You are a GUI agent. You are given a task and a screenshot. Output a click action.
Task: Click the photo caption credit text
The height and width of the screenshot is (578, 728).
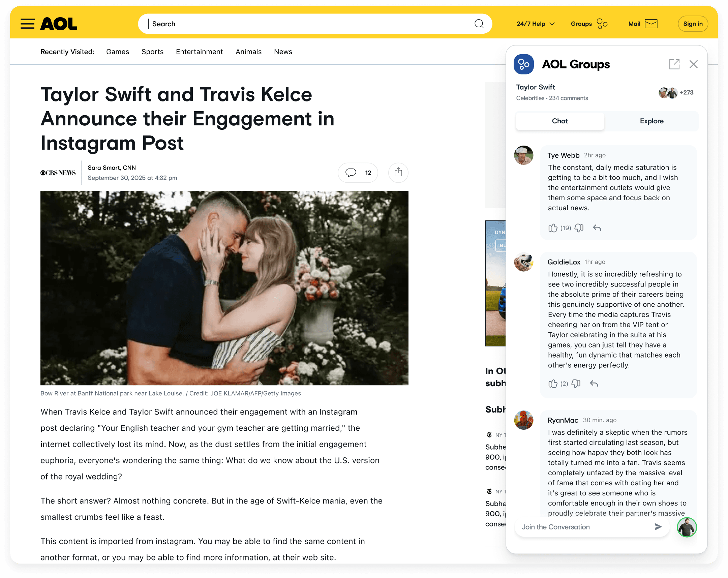click(x=171, y=393)
